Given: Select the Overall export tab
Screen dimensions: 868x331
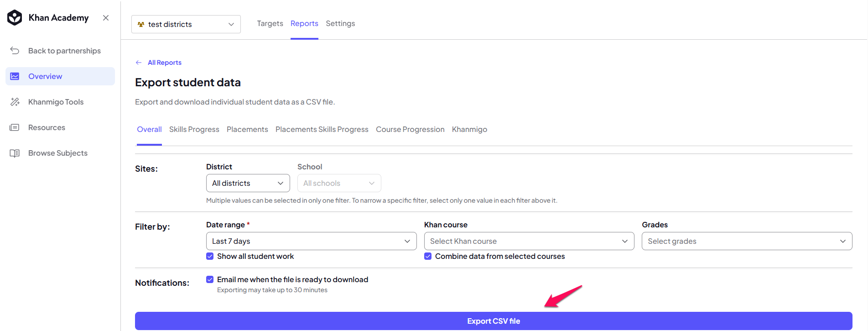Looking at the screenshot, I should 149,130.
